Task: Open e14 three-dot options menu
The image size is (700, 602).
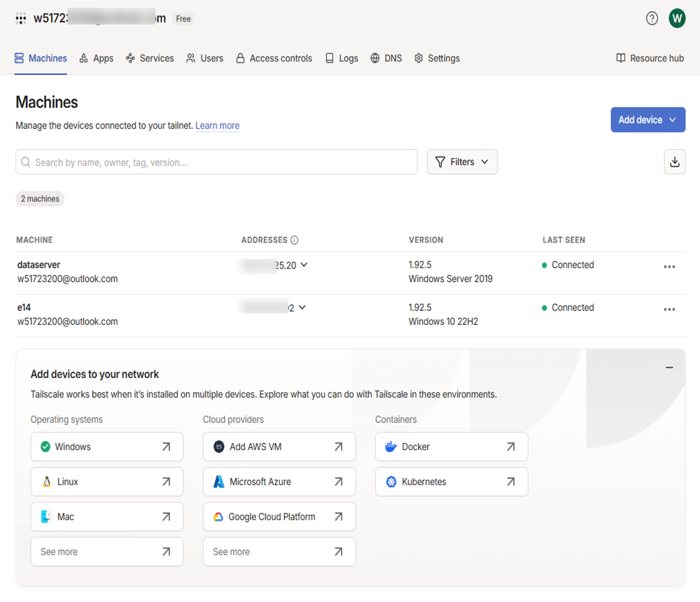Action: click(669, 309)
